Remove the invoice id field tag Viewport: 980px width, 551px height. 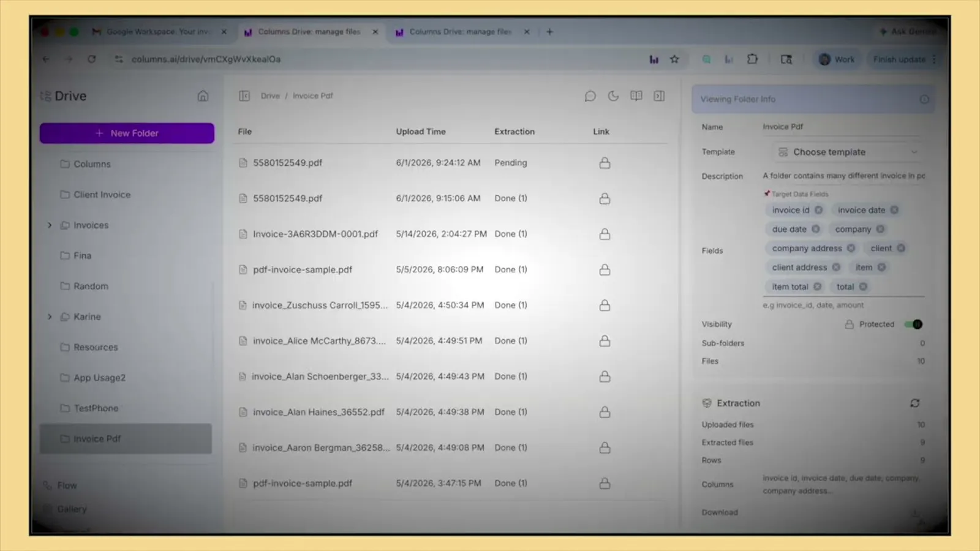pos(818,210)
